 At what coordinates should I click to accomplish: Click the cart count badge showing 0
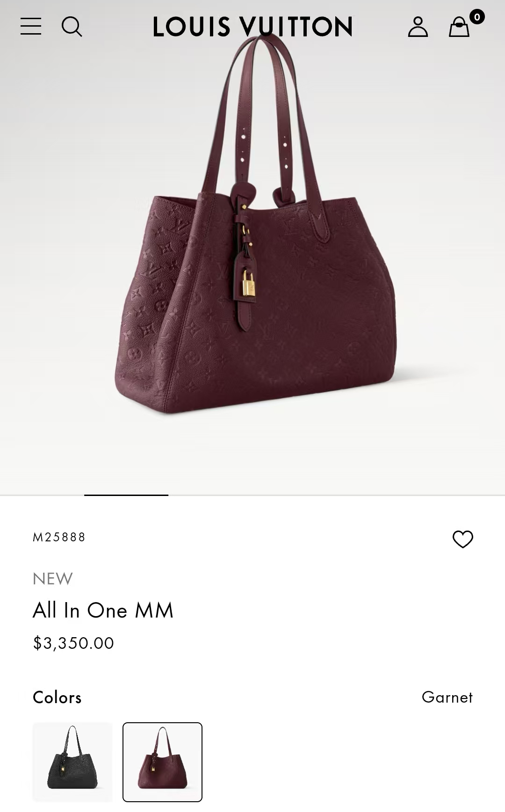tap(476, 17)
